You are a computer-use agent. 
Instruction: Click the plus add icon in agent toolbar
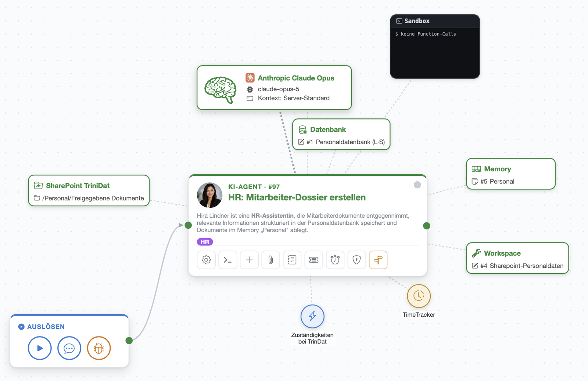point(249,260)
